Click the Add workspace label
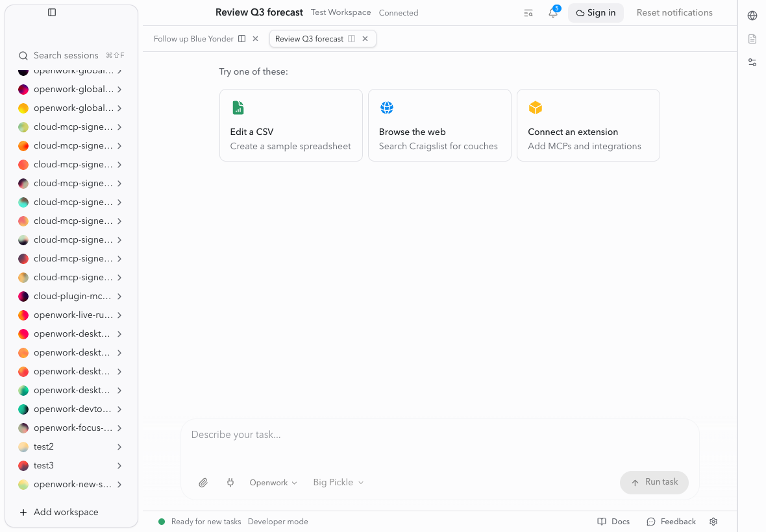Image resolution: width=766 pixels, height=532 pixels. (66, 513)
